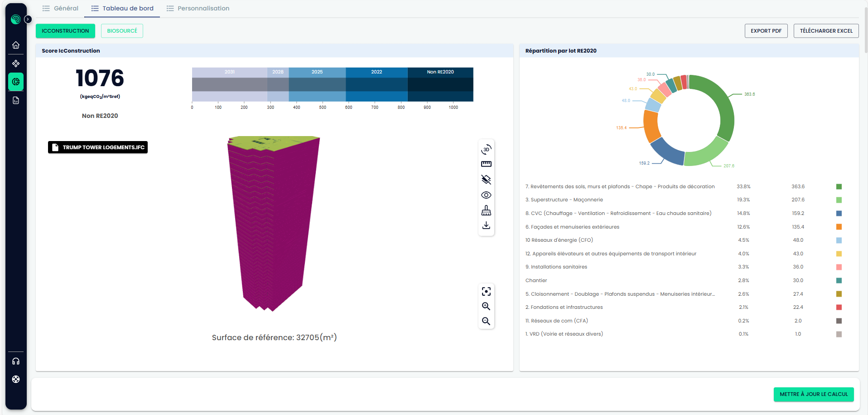Zoom out of the 3D model

(486, 321)
